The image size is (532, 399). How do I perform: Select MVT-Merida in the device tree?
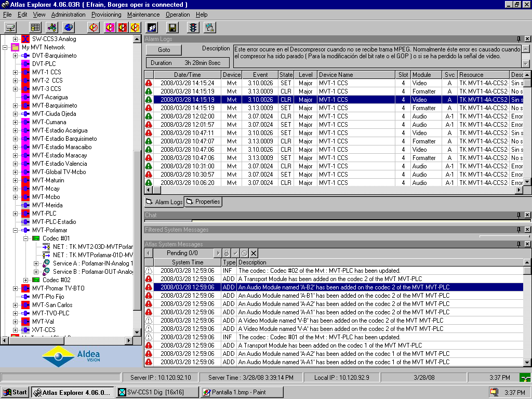[47, 205]
